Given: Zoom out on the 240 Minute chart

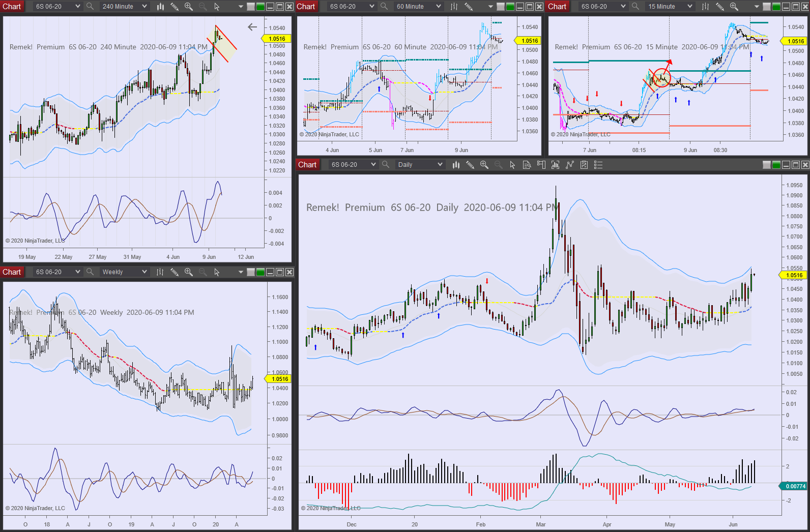Looking at the screenshot, I should pyautogui.click(x=202, y=7).
